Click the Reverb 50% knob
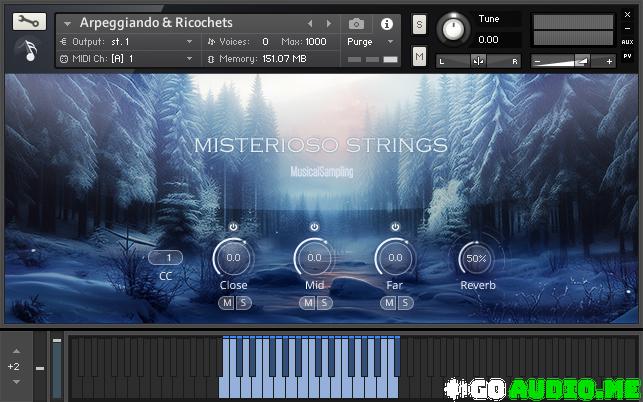 pyautogui.click(x=477, y=259)
